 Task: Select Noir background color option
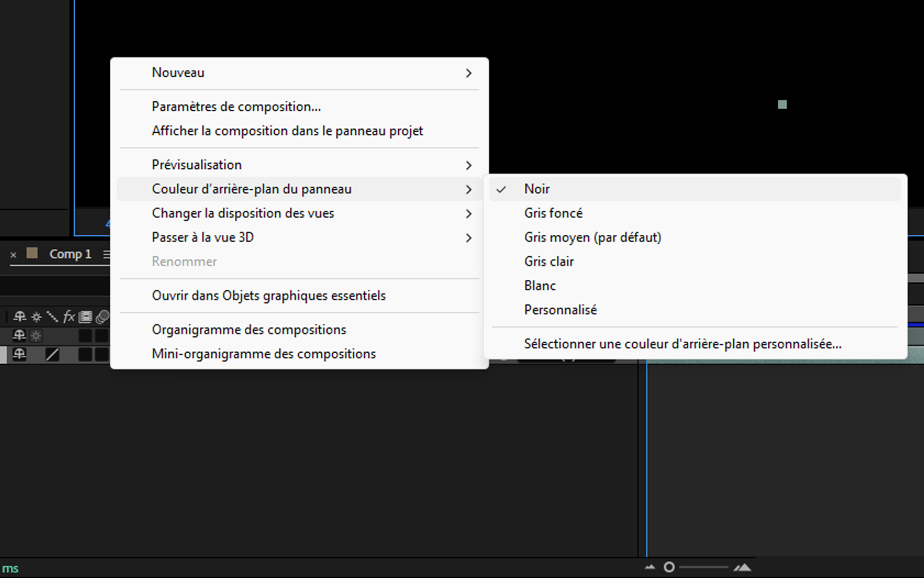[x=536, y=188]
